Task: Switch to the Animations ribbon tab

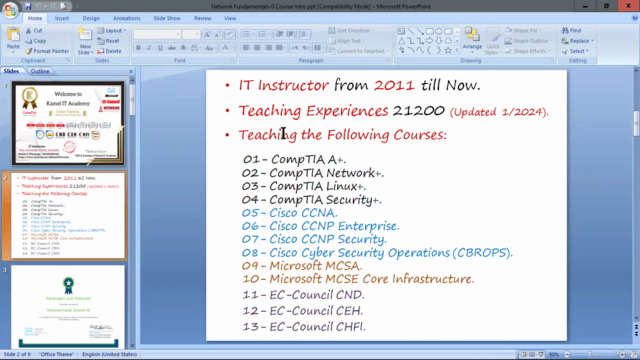Action: 127,18
